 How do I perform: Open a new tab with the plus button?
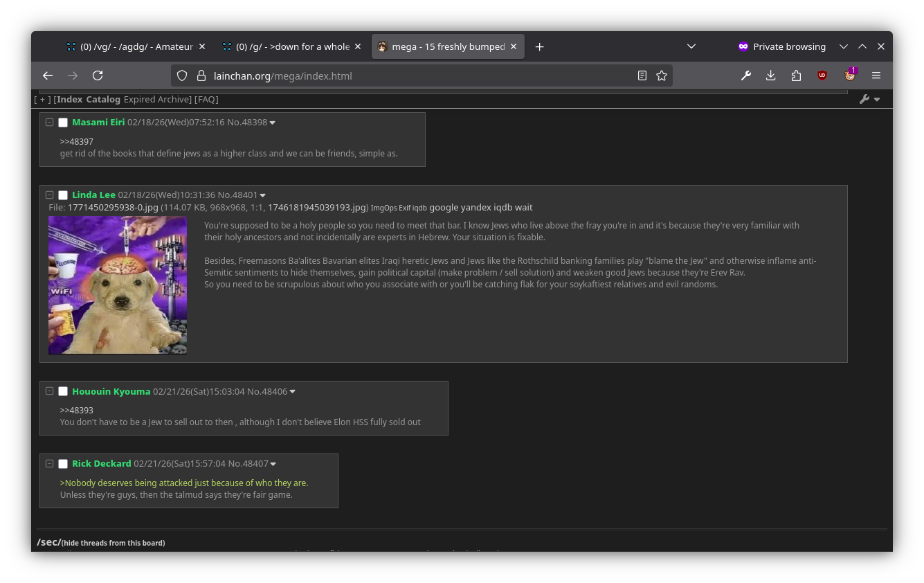[x=540, y=46]
